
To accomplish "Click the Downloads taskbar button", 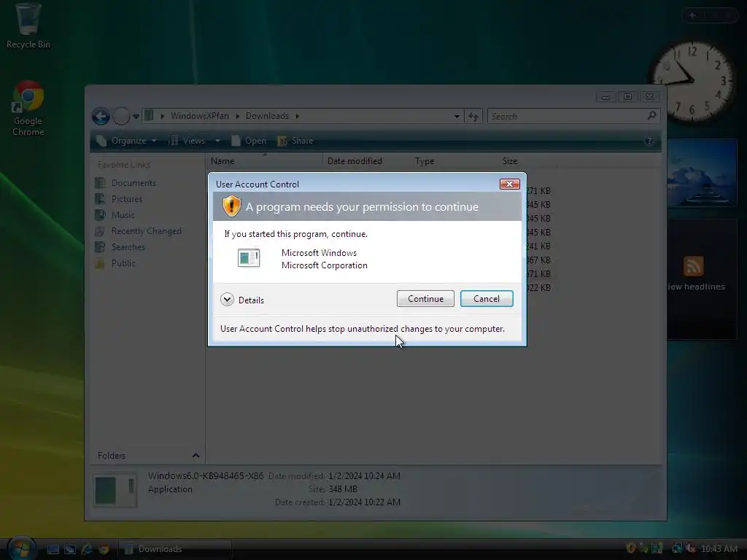I will [174, 549].
